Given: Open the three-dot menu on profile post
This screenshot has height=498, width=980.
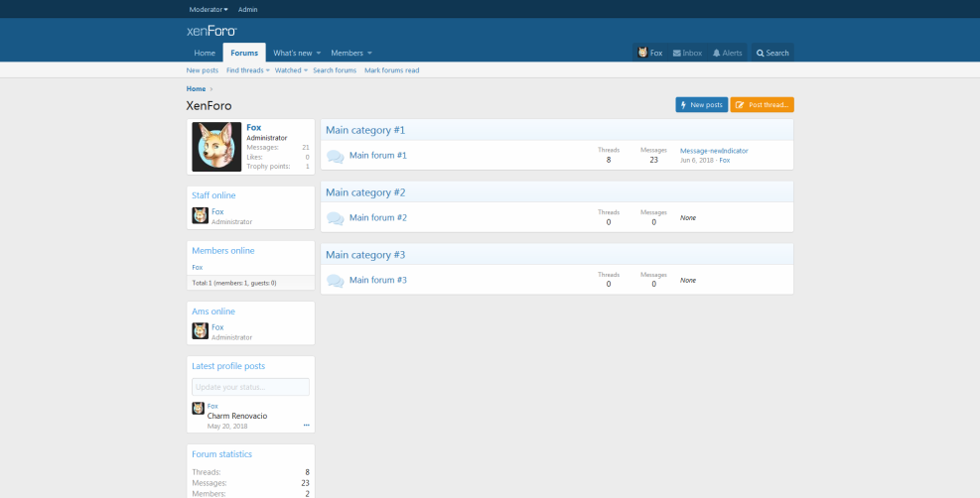Looking at the screenshot, I should [306, 426].
